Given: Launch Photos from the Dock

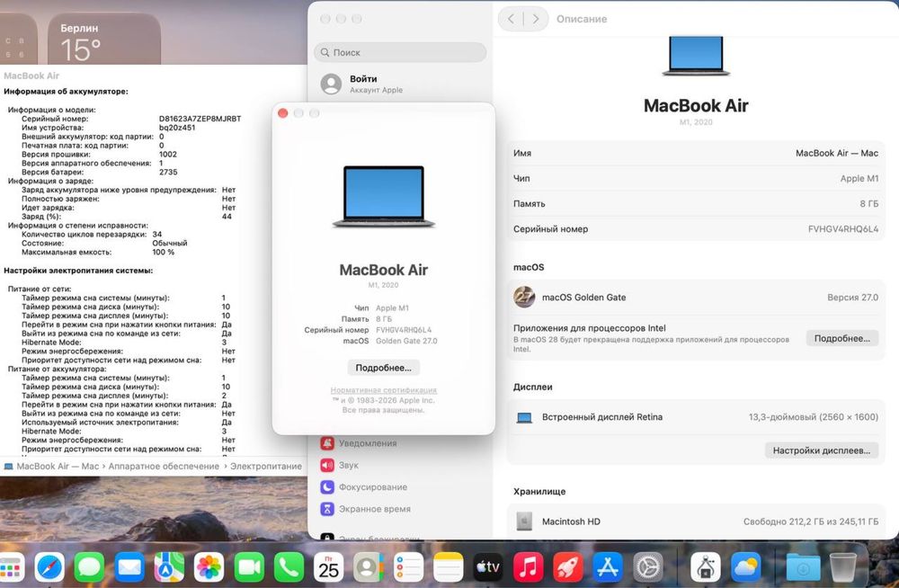Looking at the screenshot, I should (x=209, y=568).
